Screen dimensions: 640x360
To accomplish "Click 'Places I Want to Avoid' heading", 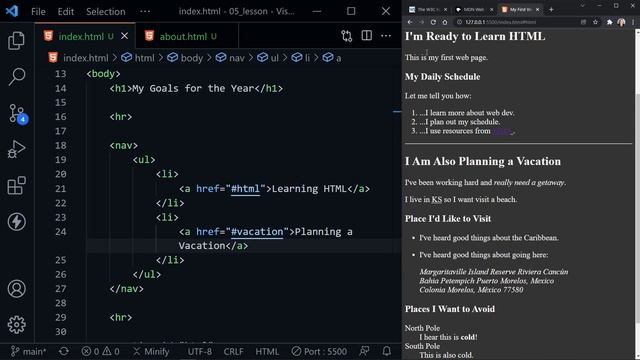I will 450,309.
